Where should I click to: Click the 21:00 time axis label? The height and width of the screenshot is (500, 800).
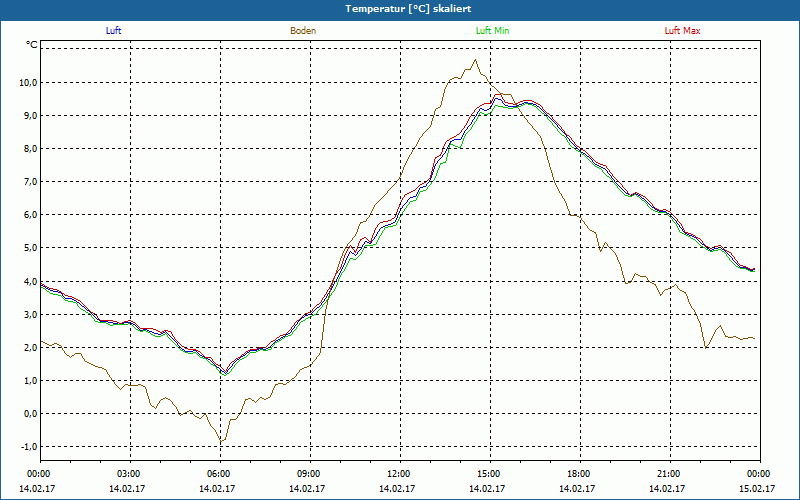coord(670,474)
